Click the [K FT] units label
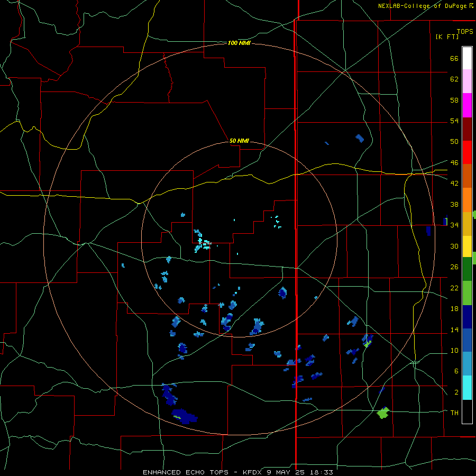The width and height of the screenshot is (476, 476). pos(447,36)
